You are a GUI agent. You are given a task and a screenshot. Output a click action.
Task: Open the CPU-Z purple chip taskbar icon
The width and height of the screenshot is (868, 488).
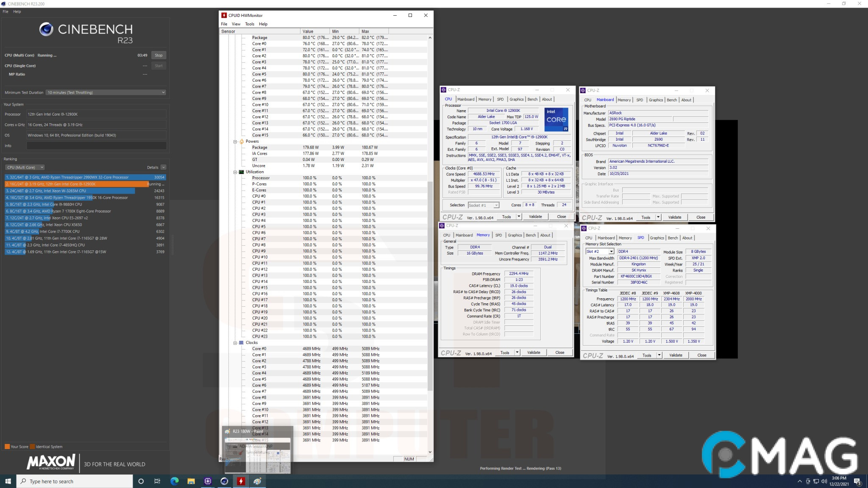208,481
